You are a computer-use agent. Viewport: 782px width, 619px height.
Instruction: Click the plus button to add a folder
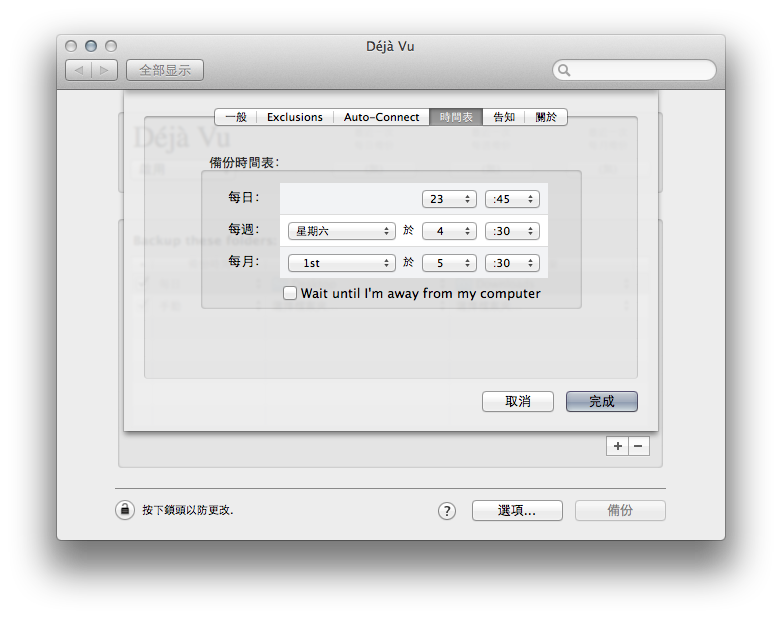point(617,446)
